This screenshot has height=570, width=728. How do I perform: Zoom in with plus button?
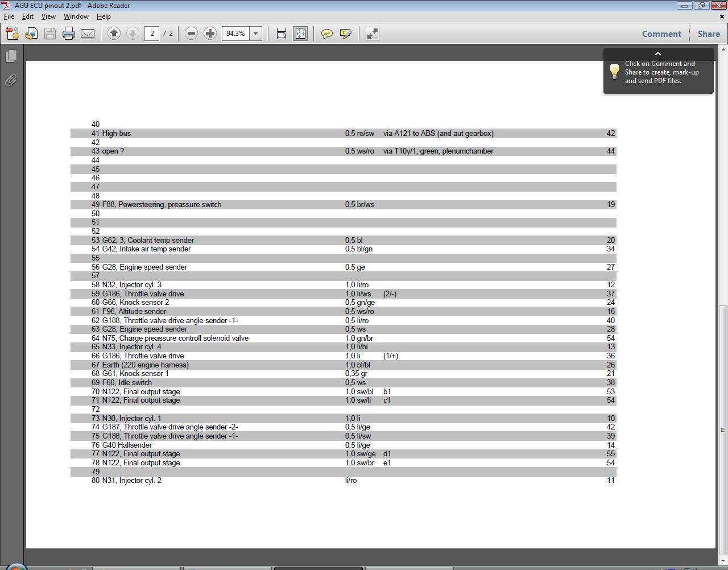tap(210, 34)
